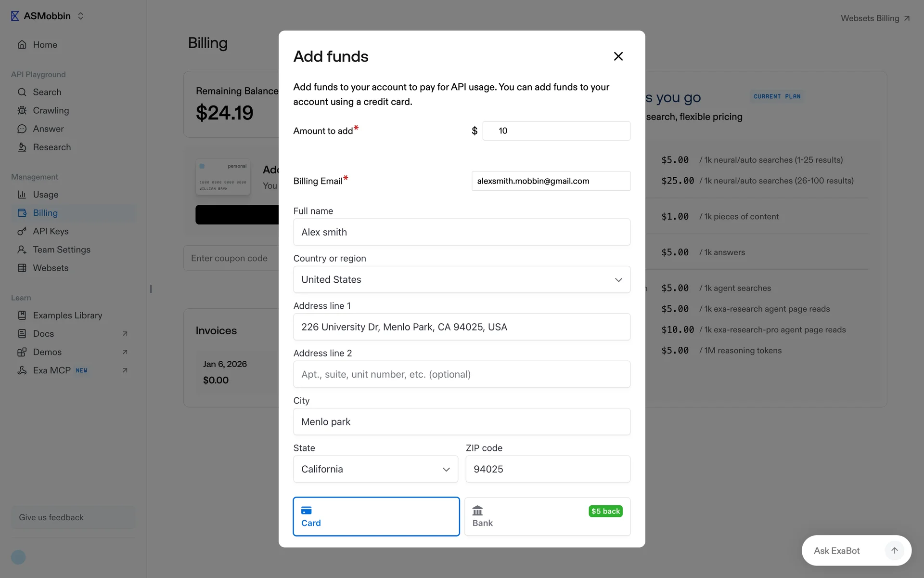Go to Examples Library in sidebar

point(67,315)
